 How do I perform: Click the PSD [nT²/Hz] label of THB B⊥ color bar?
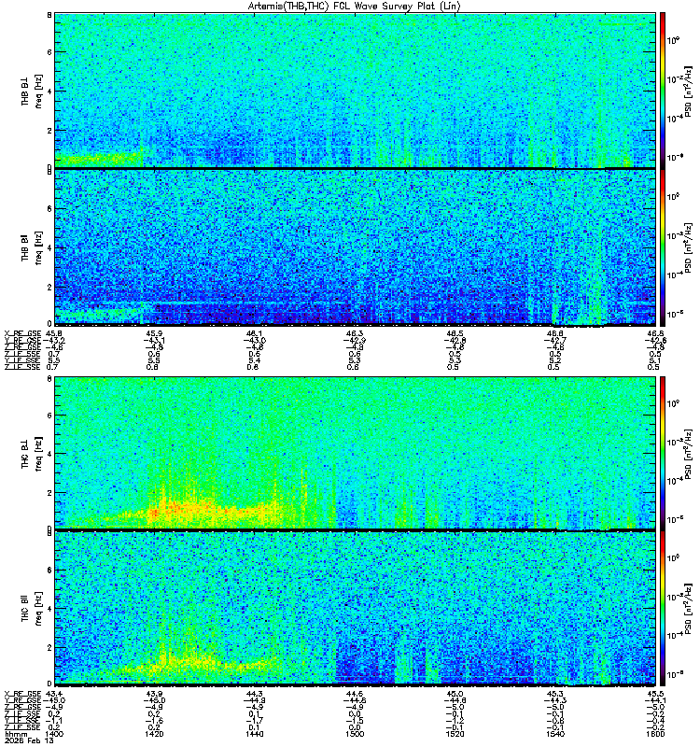(688, 92)
